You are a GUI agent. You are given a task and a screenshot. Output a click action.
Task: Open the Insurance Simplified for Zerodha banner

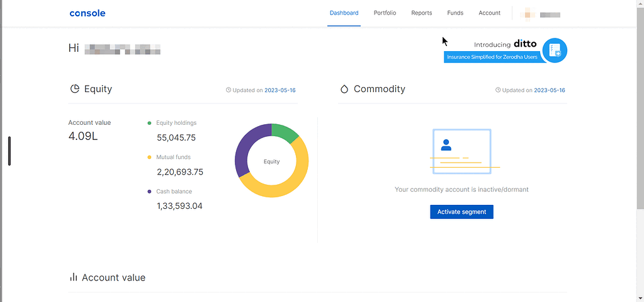[491, 57]
